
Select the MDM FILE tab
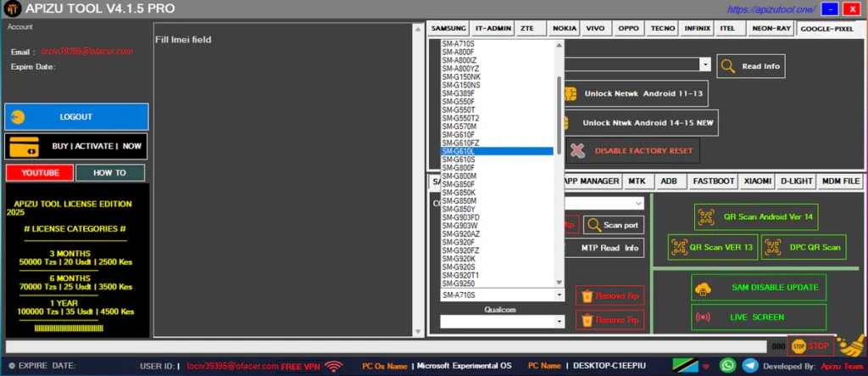point(841,182)
